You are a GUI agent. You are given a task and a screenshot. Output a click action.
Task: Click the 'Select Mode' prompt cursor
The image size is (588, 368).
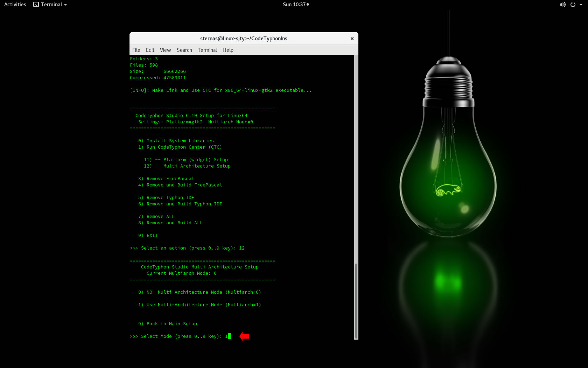click(x=229, y=336)
